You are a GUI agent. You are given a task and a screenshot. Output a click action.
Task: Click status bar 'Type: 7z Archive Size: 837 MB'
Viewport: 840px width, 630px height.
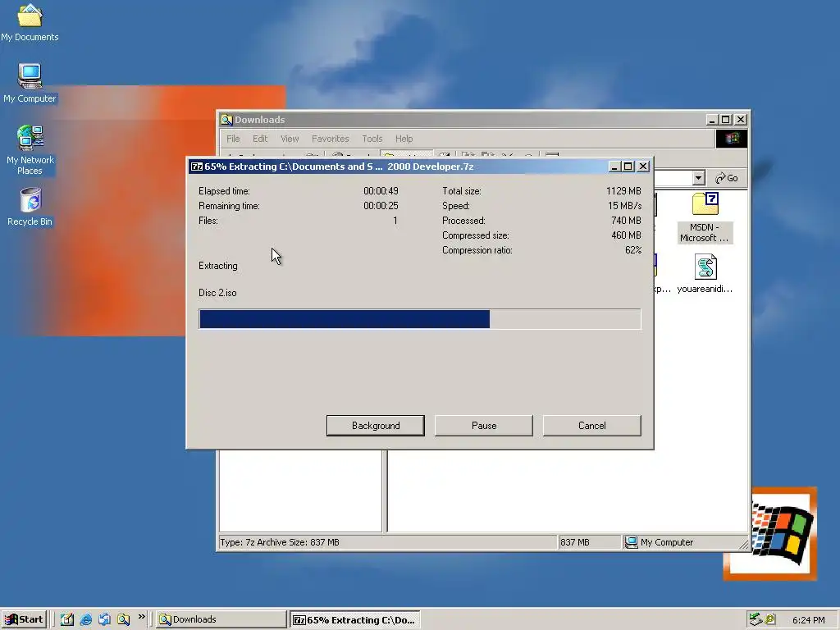[280, 543]
